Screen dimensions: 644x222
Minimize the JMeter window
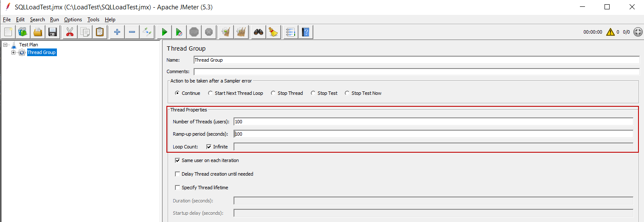click(583, 7)
